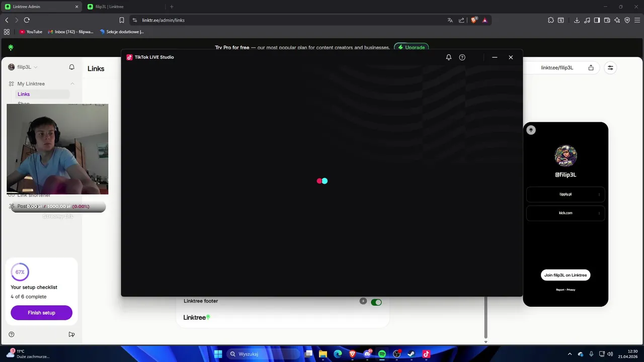This screenshot has height=362, width=644.
Task: Toggle the Linktree footer switch
Action: (x=376, y=302)
